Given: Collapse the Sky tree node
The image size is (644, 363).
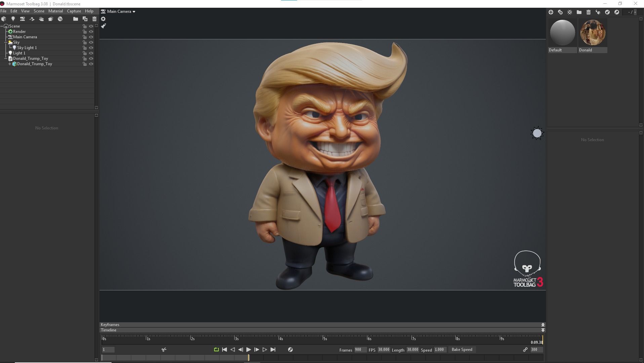Looking at the screenshot, I should coord(6,42).
